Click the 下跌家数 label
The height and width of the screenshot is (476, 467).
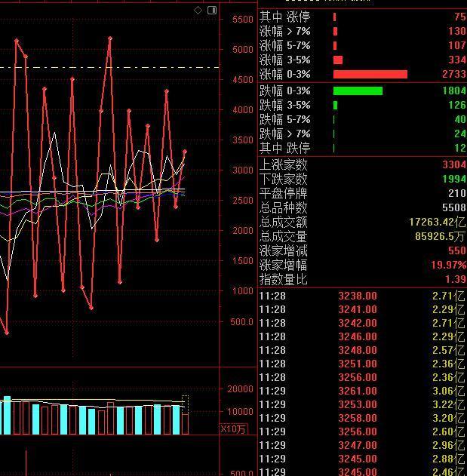tap(284, 179)
